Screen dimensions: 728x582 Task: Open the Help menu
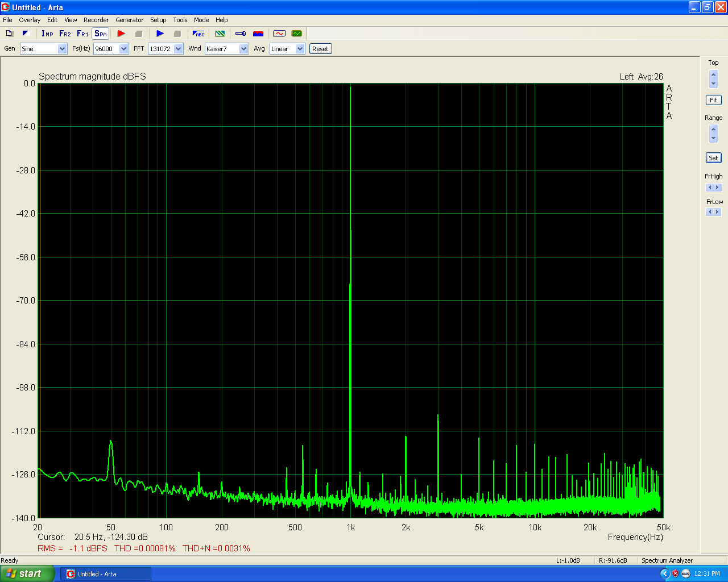(x=222, y=20)
